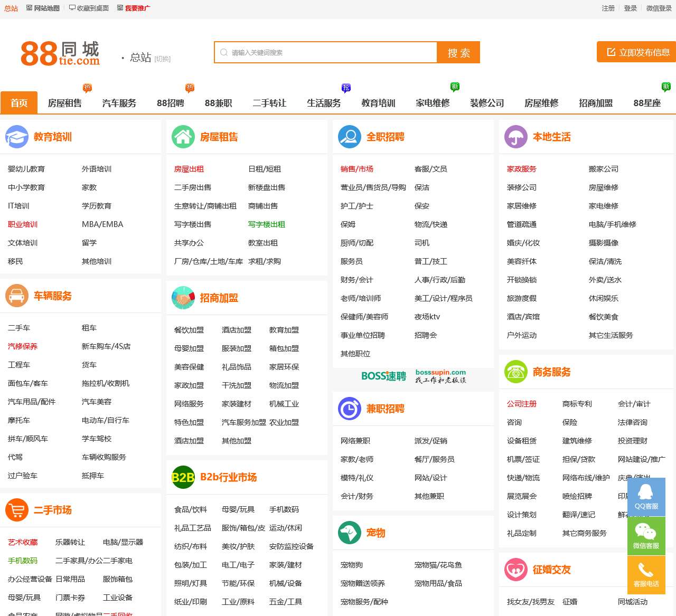Viewport: 676px width, 616px height.
Task: Open the 注册 link
Action: (x=608, y=8)
